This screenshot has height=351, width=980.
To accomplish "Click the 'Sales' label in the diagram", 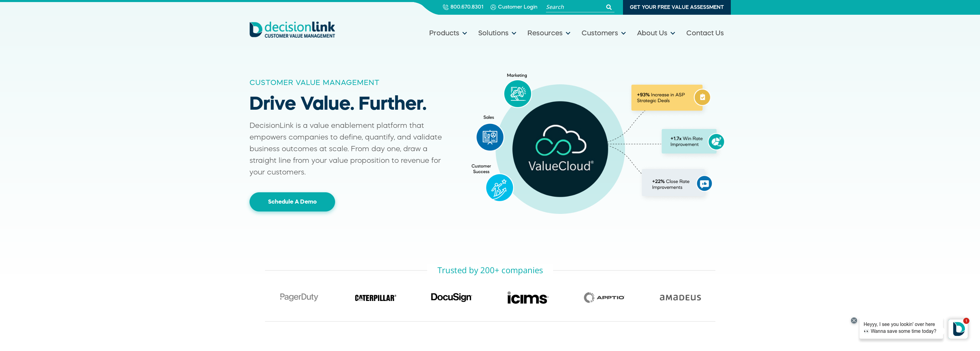I will pyautogui.click(x=488, y=117).
